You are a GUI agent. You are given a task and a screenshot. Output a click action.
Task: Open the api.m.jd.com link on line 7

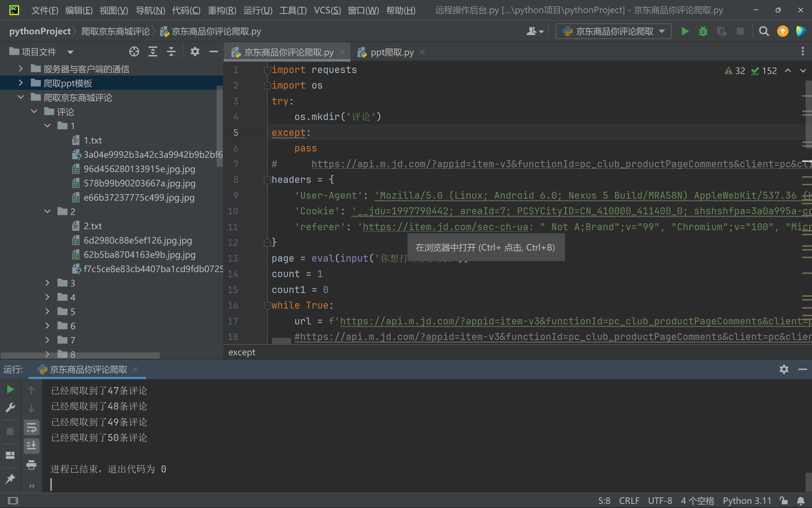pyautogui.click(x=561, y=164)
